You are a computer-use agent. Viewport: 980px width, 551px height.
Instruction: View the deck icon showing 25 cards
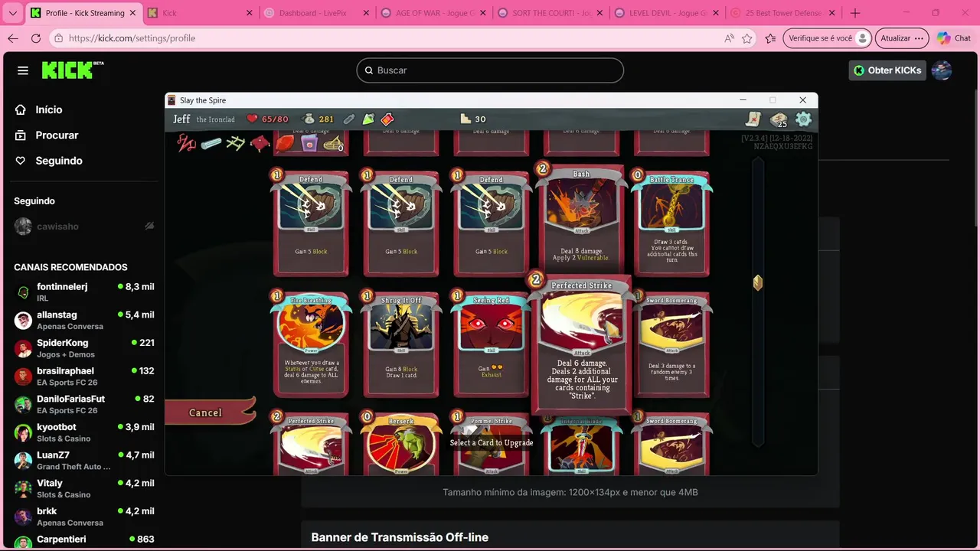coord(779,119)
